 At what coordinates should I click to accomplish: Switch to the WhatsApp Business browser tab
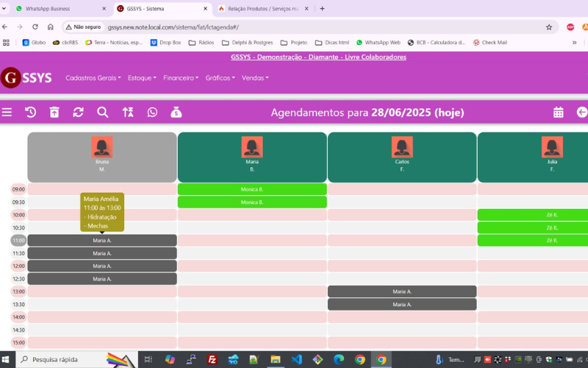51,9
